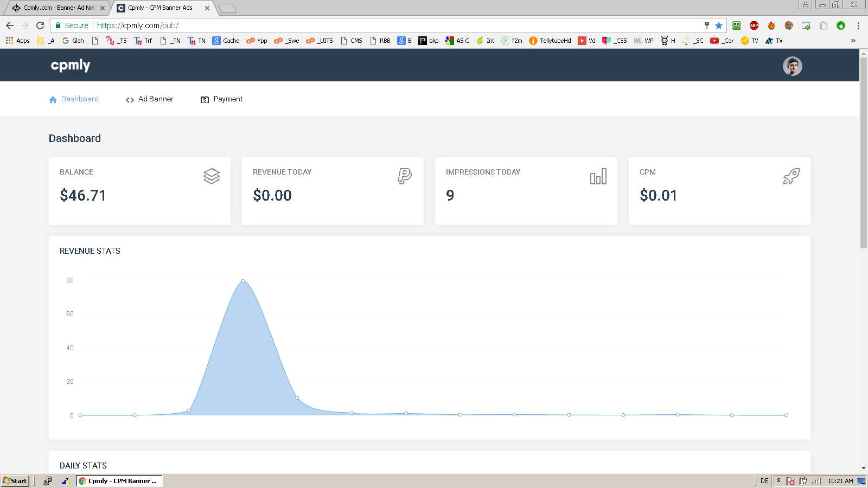This screenshot has height=488, width=868.
Task: Click the Cpmly - CPM Banner taskbar button
Action: (x=119, y=481)
